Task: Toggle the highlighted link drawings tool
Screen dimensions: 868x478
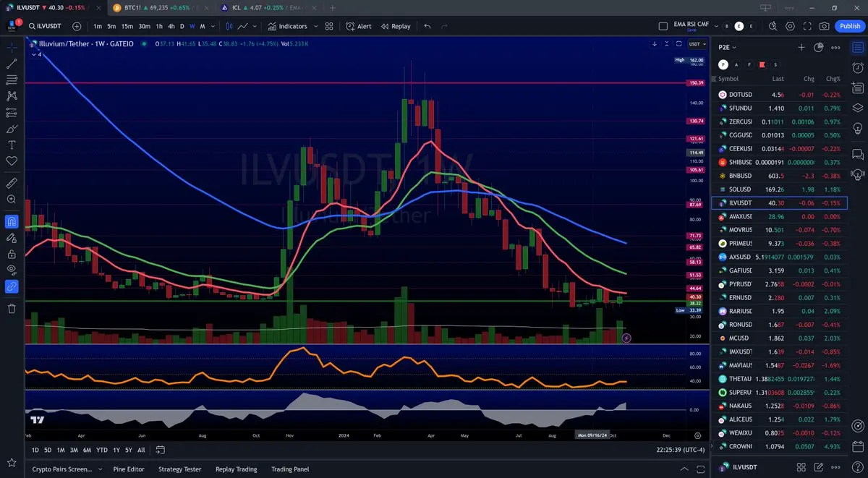Action: [12, 286]
